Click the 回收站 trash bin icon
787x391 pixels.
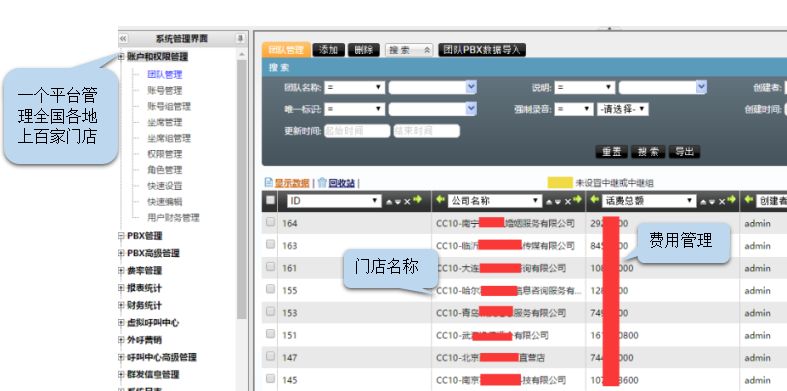322,183
